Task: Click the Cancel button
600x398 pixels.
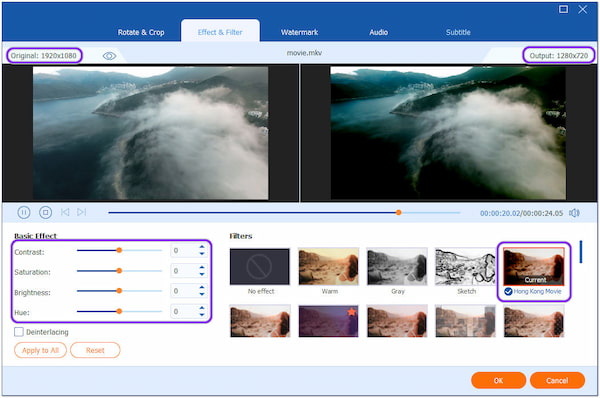Action: click(557, 380)
